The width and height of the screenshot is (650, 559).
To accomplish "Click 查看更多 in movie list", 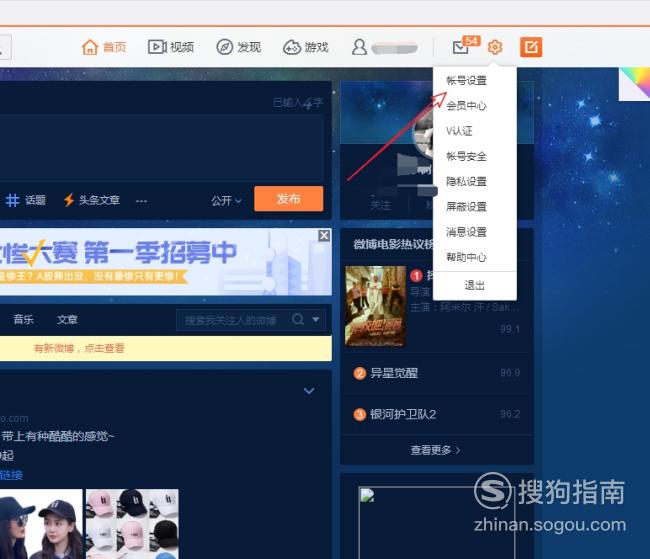I will coord(435,450).
